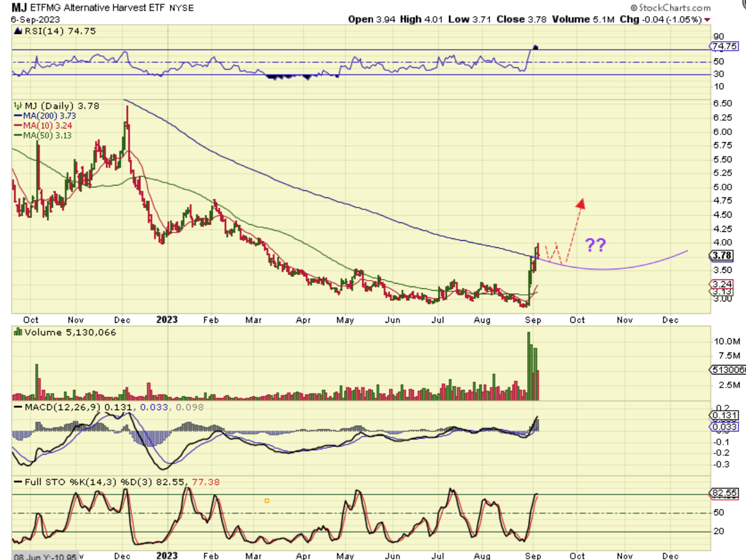746x560 pixels.
Task: Click the 6.50 price axis label
Action: (x=723, y=103)
